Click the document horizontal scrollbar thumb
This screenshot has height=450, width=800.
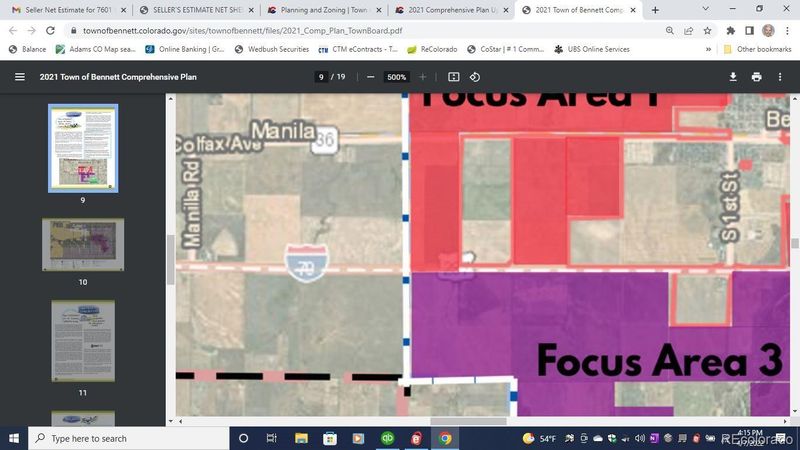pyautogui.click(x=468, y=421)
